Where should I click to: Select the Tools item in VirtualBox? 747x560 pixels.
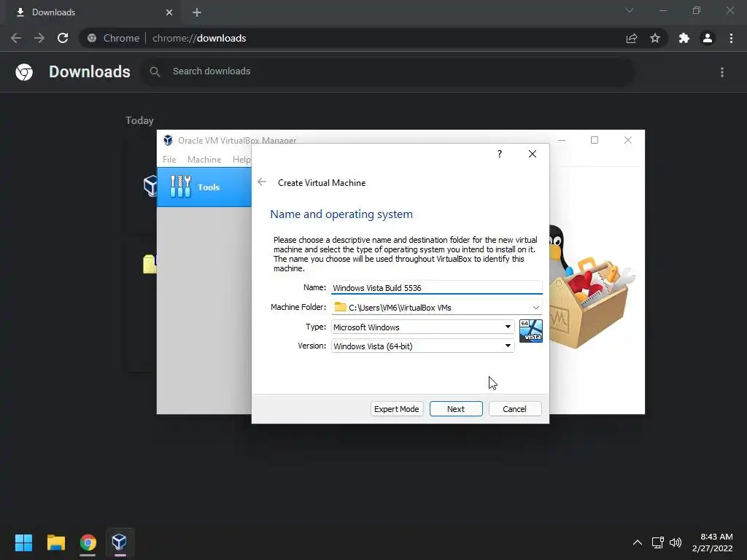[204, 187]
